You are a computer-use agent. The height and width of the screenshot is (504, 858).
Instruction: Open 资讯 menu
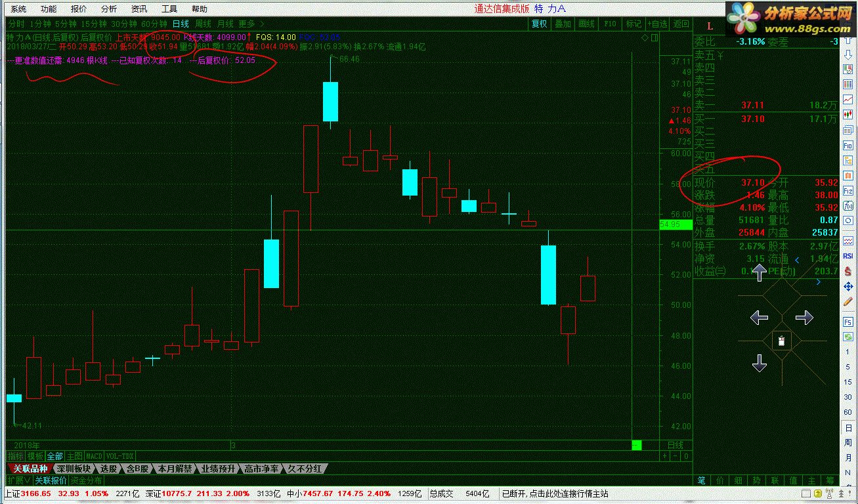point(139,9)
